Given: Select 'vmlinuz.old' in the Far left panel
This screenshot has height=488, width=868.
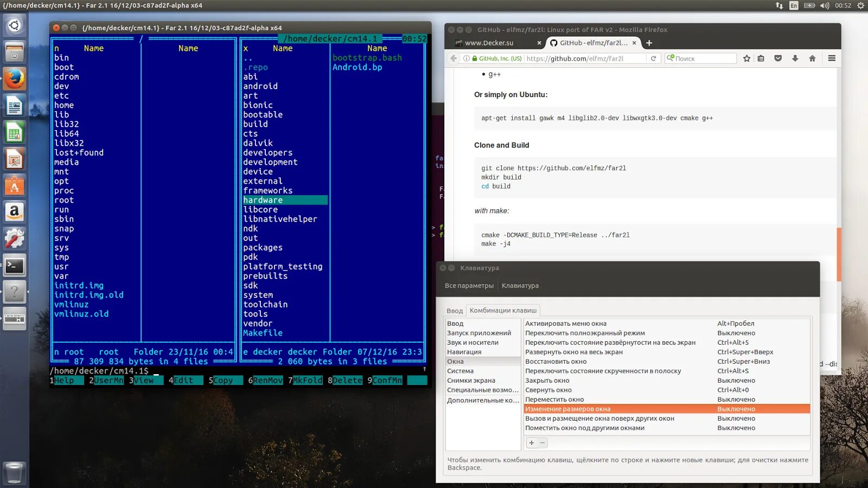Looking at the screenshot, I should pyautogui.click(x=81, y=314).
